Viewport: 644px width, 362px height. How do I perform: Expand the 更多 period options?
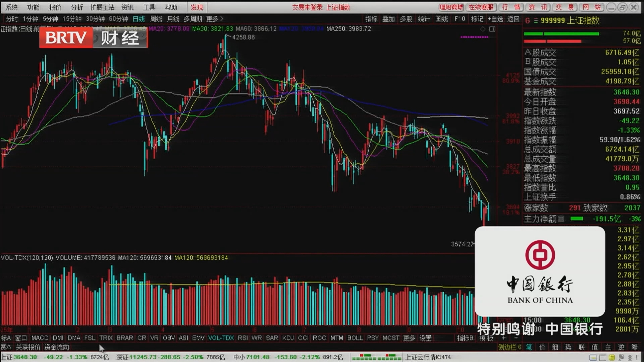pos(215,19)
